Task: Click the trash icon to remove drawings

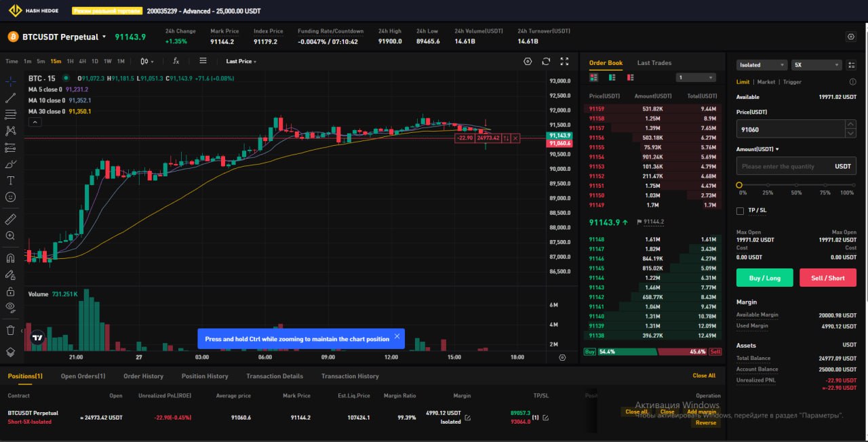Action: (x=10, y=330)
